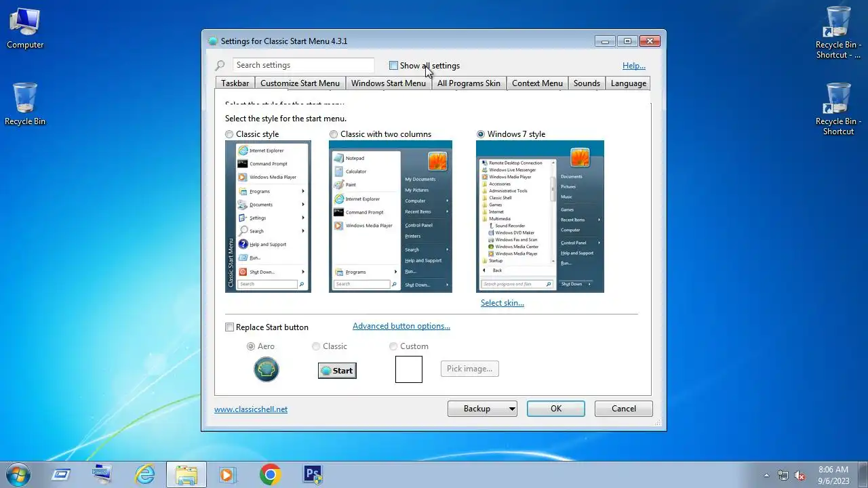This screenshot has width=868, height=488.
Task: Click the run-box taskbar icon beside Start
Action: (x=61, y=474)
